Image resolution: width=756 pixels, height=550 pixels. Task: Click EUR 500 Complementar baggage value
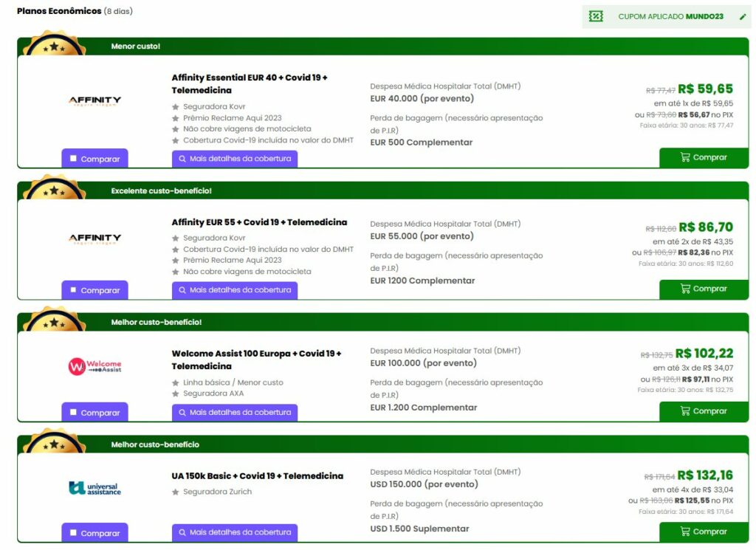pos(422,142)
